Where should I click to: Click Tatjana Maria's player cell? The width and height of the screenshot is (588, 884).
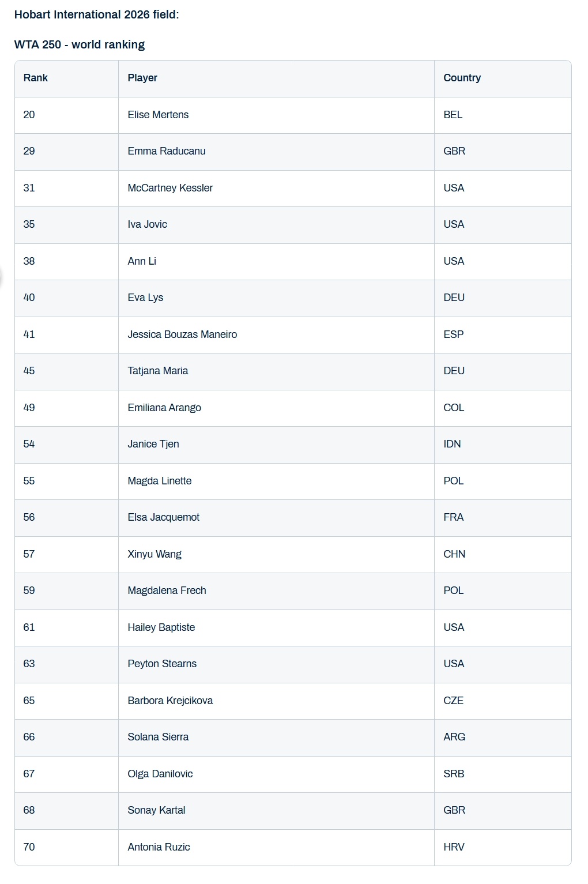tap(158, 371)
